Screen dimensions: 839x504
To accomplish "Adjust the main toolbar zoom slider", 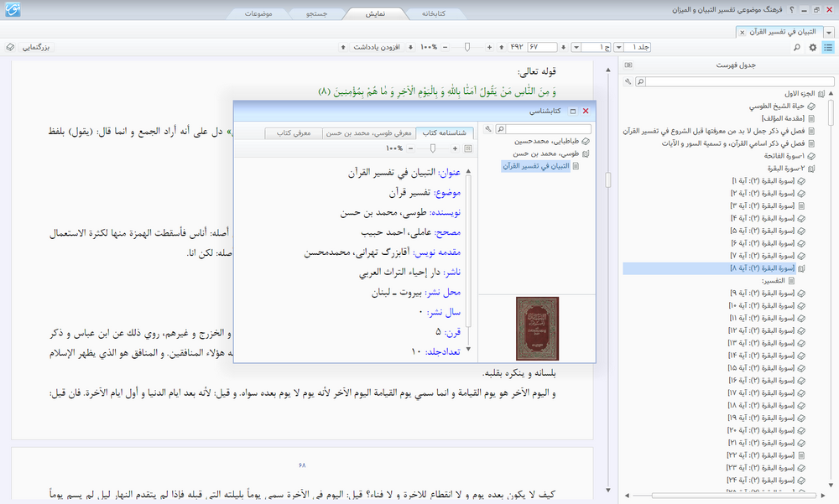I will [x=467, y=47].
